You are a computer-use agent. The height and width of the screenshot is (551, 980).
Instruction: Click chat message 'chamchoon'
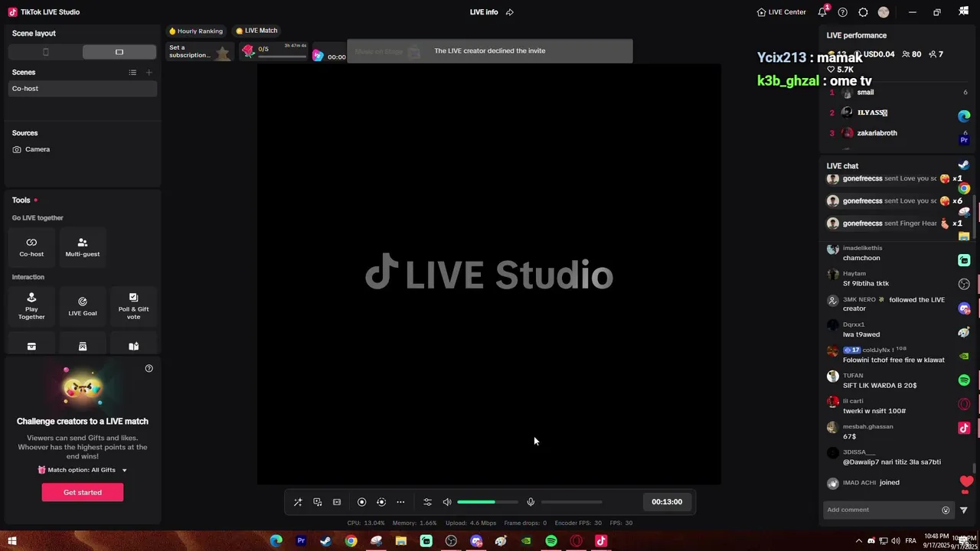point(861,258)
